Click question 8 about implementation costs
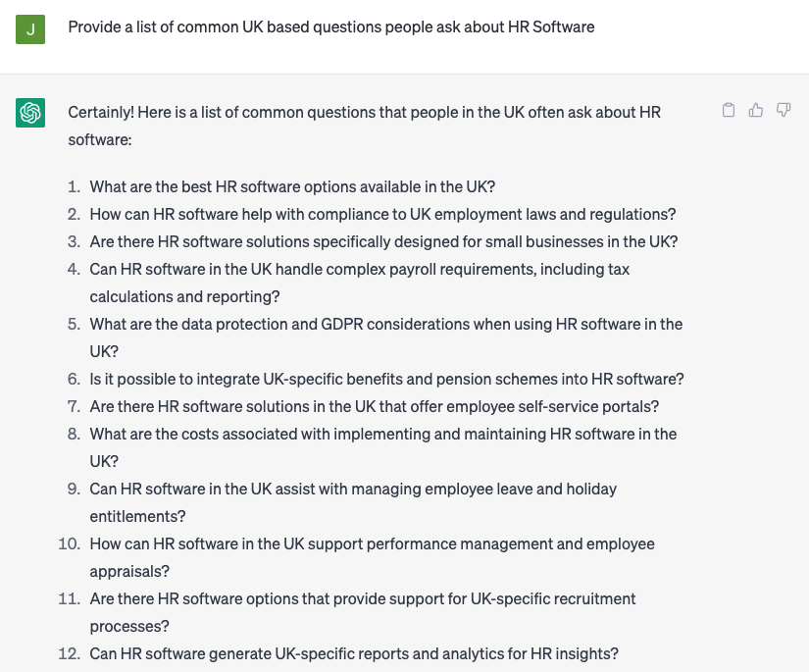The width and height of the screenshot is (809, 672). point(383,447)
